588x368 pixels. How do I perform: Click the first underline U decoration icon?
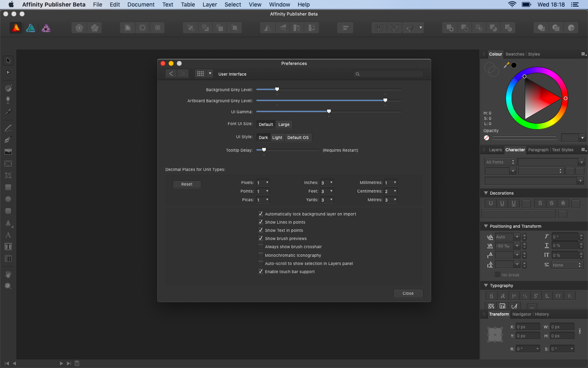491,203
